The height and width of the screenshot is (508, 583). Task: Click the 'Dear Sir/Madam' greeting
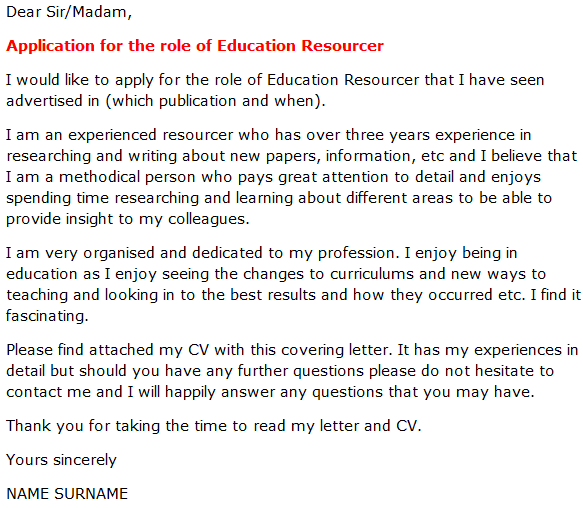69,12
